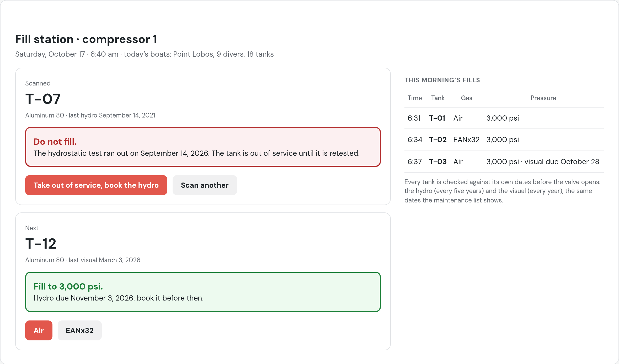Screen dimensions: 619x364
Task: Click the 3,000 psi value for T-01
Action: tap(503, 118)
